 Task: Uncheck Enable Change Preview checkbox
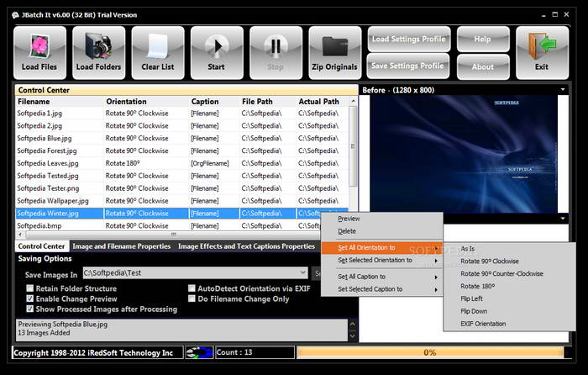point(30,298)
